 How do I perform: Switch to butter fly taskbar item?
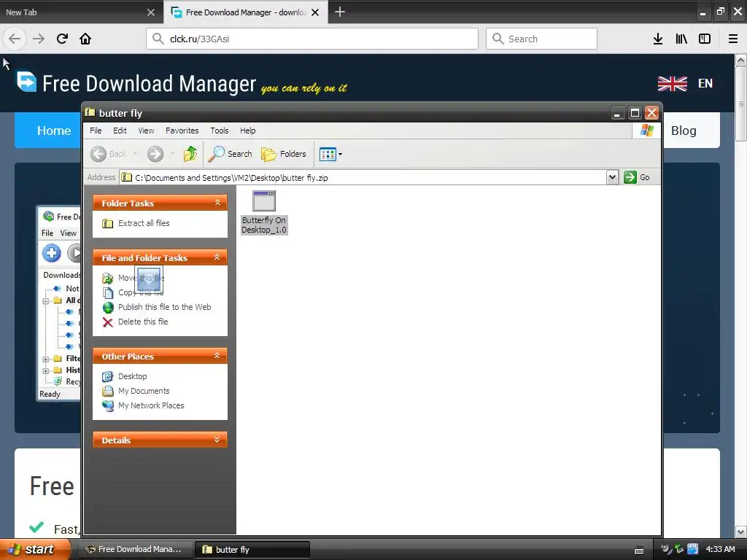252,550
